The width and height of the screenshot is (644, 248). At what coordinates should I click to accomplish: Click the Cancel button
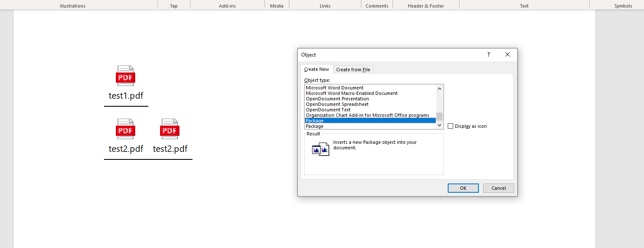(498, 188)
